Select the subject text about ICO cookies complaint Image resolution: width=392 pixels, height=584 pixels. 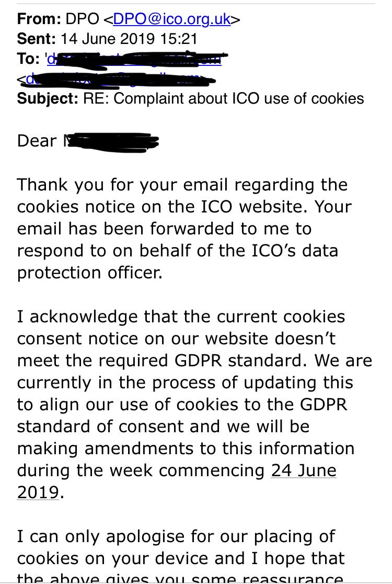pyautogui.click(x=224, y=98)
